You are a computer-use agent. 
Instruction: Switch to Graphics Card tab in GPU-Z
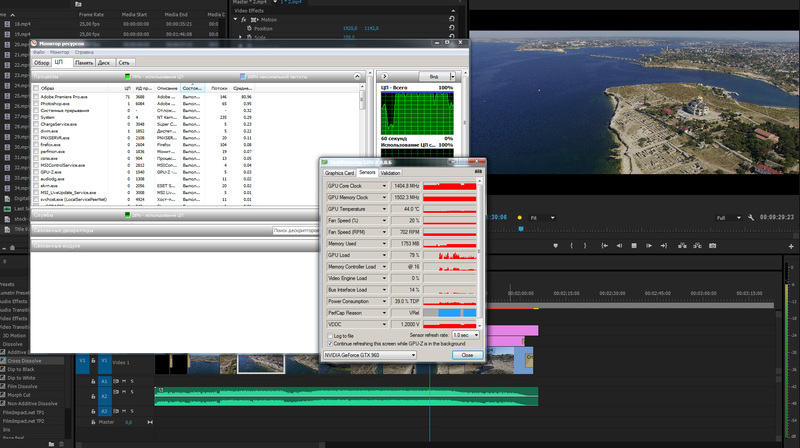coord(339,173)
